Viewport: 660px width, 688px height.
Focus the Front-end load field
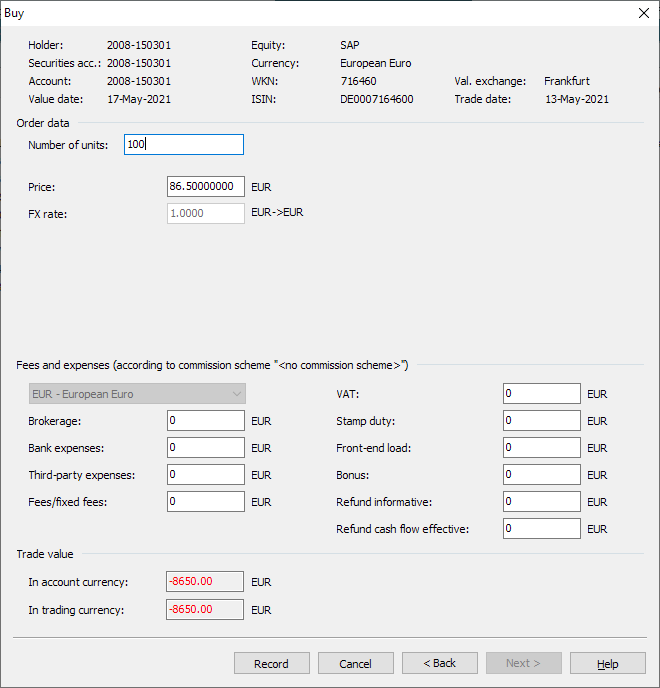(x=541, y=448)
